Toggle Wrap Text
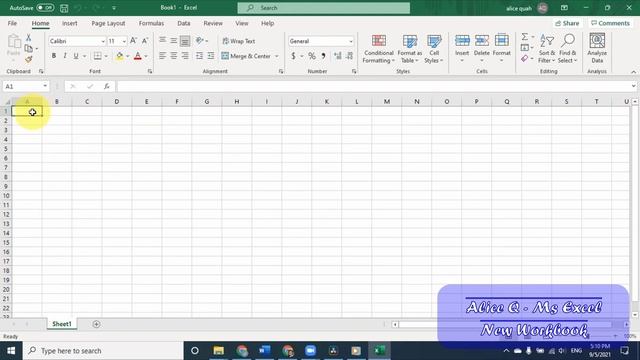This screenshot has height=360, width=640. pyautogui.click(x=239, y=41)
